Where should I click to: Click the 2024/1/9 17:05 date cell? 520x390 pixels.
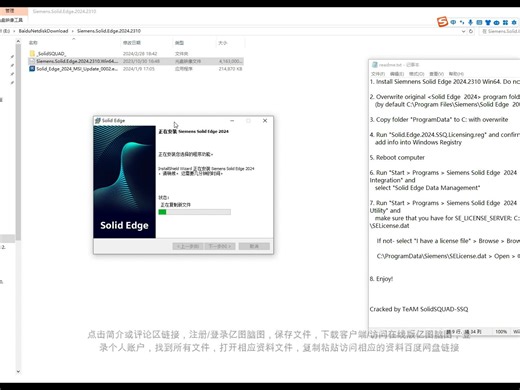139,69
